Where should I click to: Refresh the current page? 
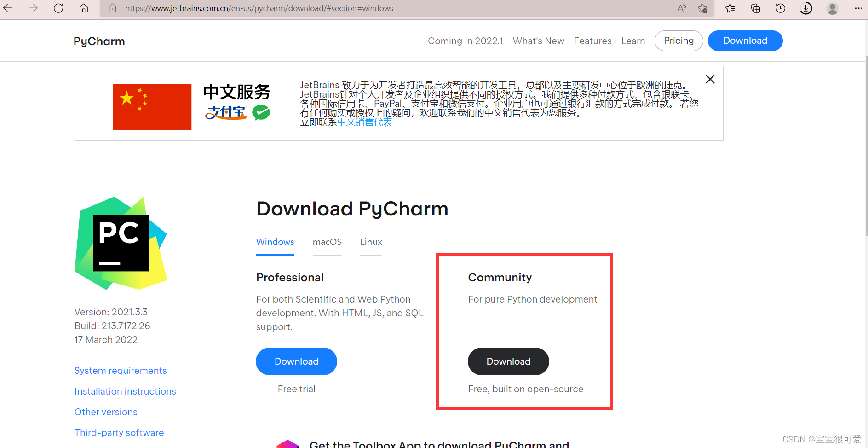(58, 8)
